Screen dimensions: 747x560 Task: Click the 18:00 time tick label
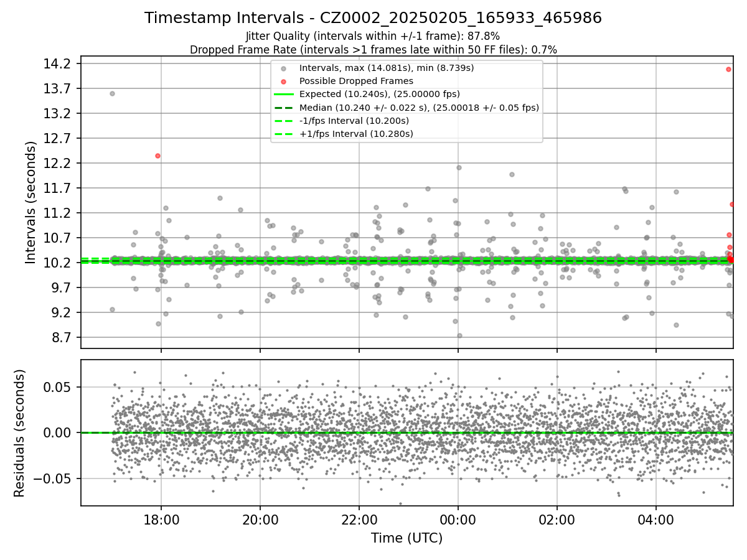click(x=161, y=519)
